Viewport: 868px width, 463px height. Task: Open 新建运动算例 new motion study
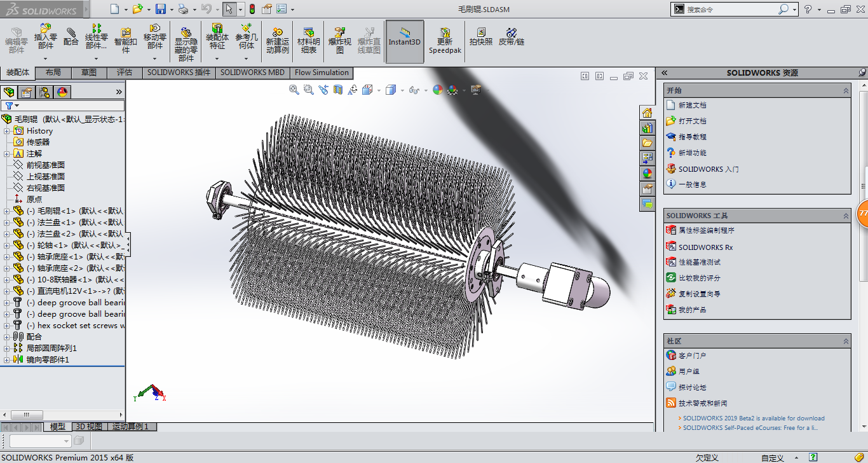tap(278, 40)
